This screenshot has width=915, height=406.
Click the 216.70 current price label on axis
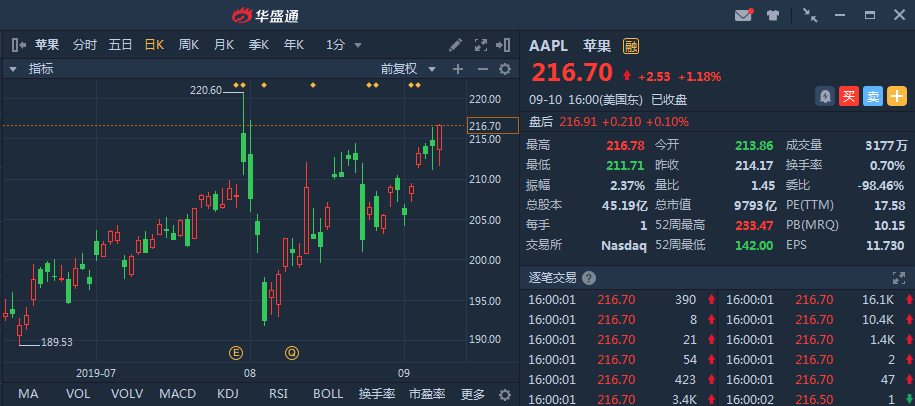point(493,125)
